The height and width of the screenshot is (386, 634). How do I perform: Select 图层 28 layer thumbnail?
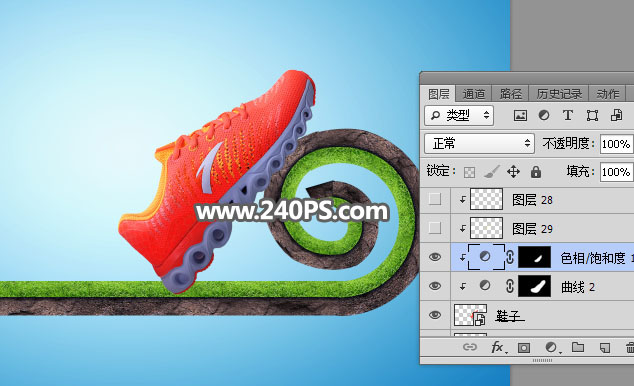(486, 199)
